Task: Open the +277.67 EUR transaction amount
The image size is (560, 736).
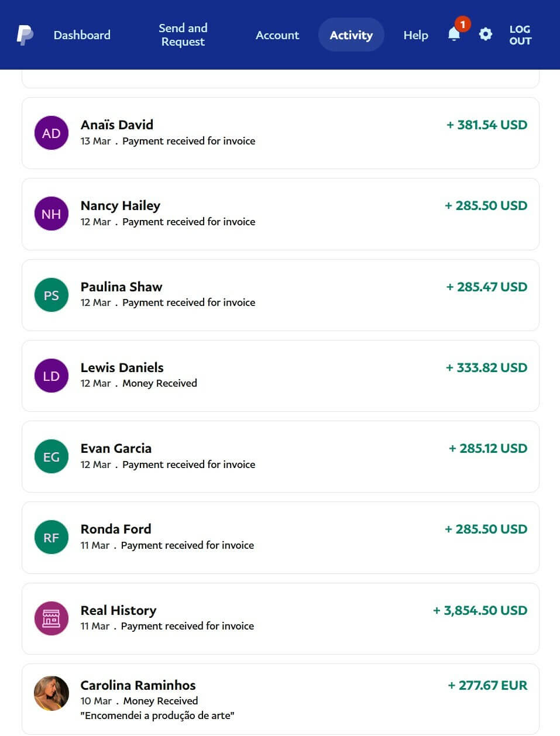Action: [487, 685]
